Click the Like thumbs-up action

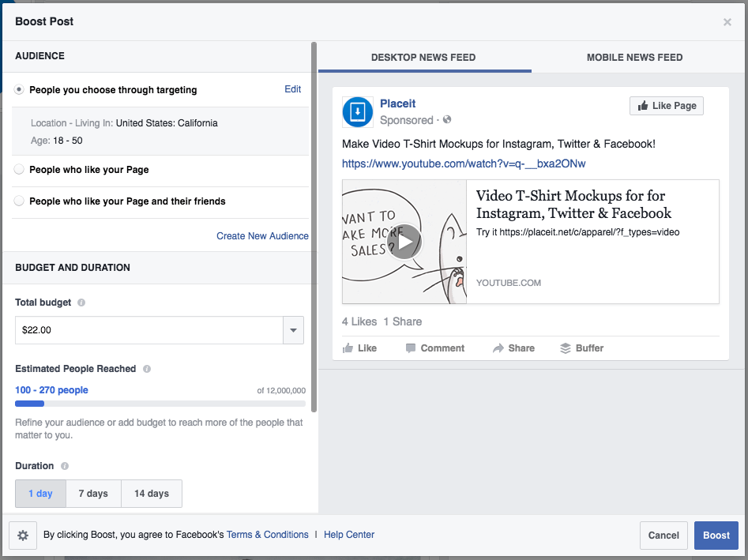359,348
